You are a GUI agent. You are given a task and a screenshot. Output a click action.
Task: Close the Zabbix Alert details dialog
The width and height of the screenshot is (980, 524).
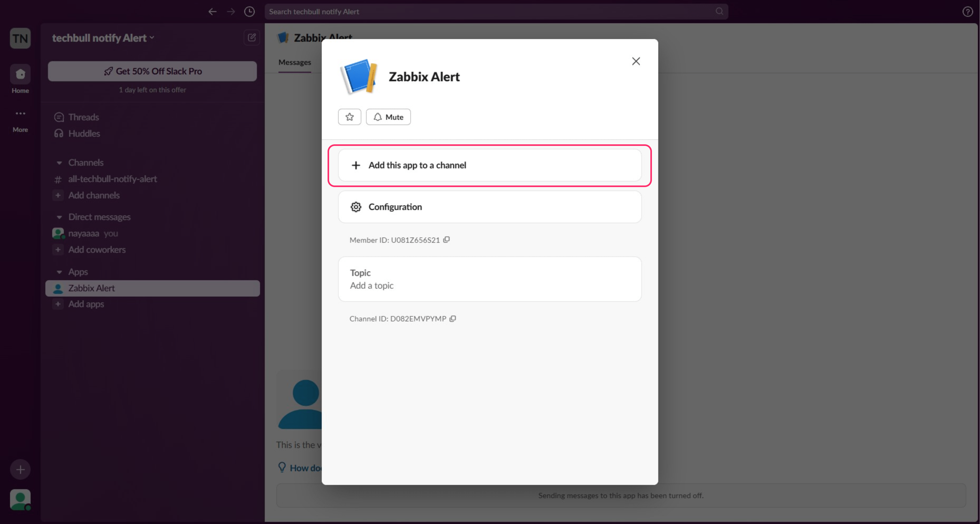point(636,61)
